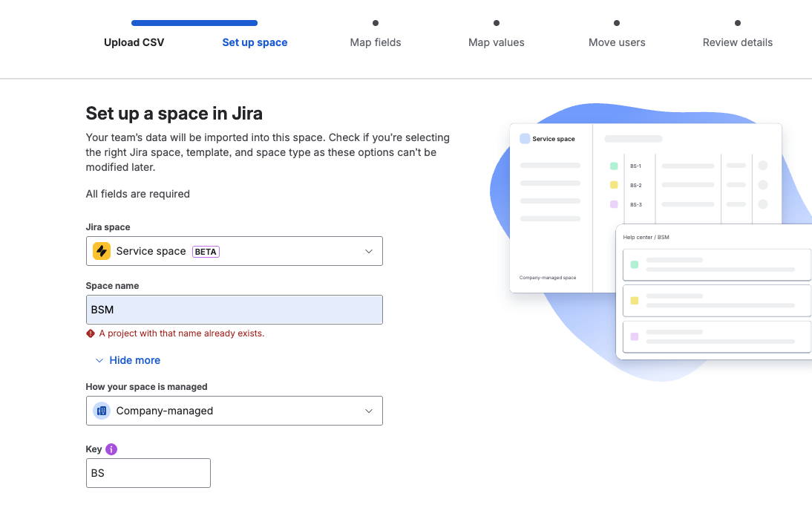The height and width of the screenshot is (531, 812).
Task: Click the Space name input field
Action: 234,310
